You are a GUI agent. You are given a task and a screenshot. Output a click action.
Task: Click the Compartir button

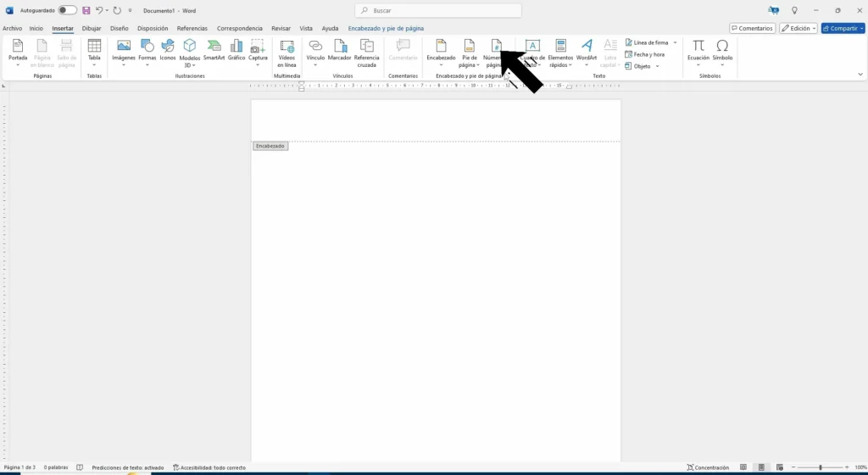tap(843, 28)
